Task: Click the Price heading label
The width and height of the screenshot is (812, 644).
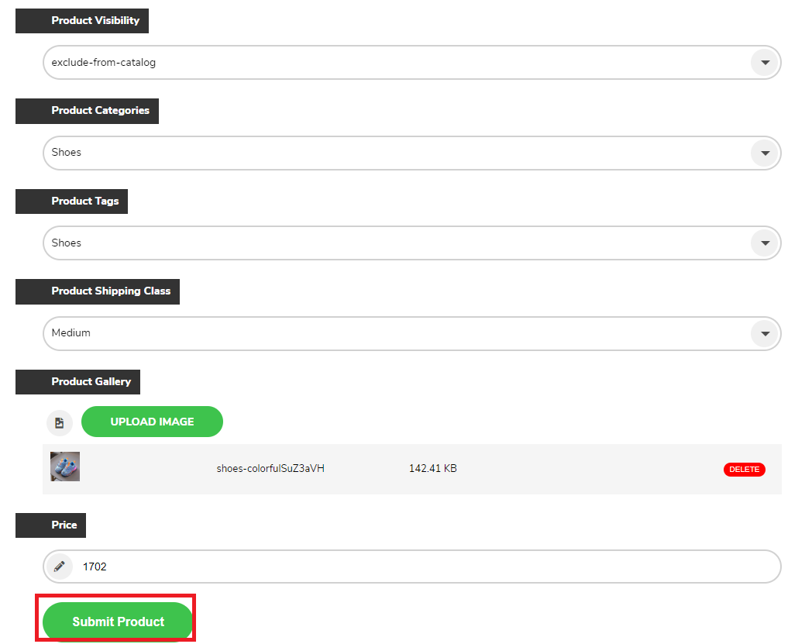Action: [51, 525]
